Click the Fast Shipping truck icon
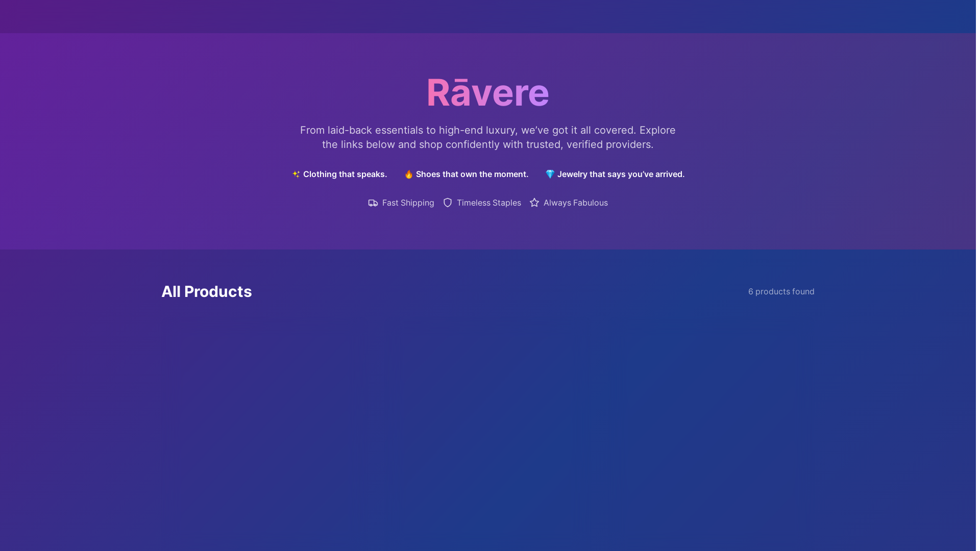The height and width of the screenshot is (551, 980). pyautogui.click(x=373, y=203)
